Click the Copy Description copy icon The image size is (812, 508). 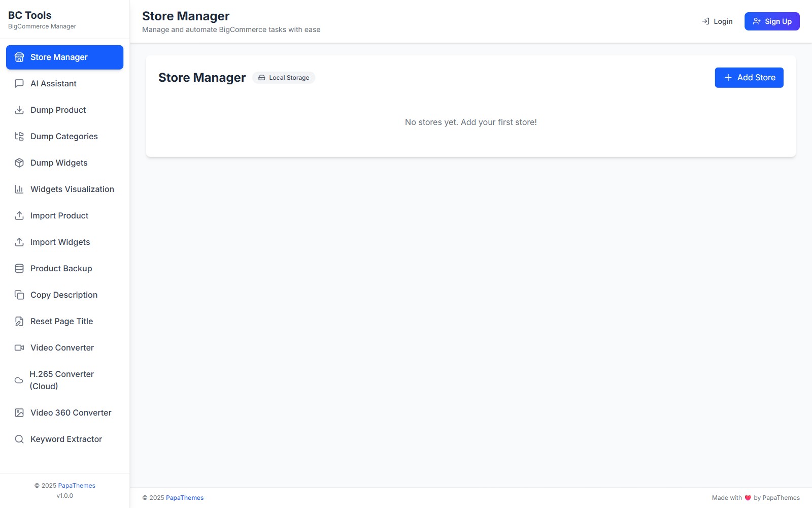click(19, 295)
